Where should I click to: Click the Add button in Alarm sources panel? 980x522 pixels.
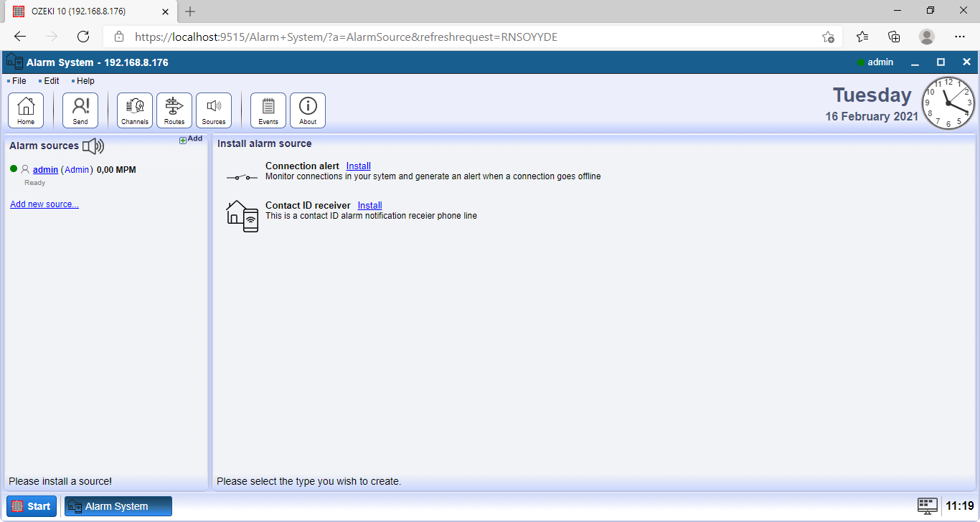coord(191,139)
